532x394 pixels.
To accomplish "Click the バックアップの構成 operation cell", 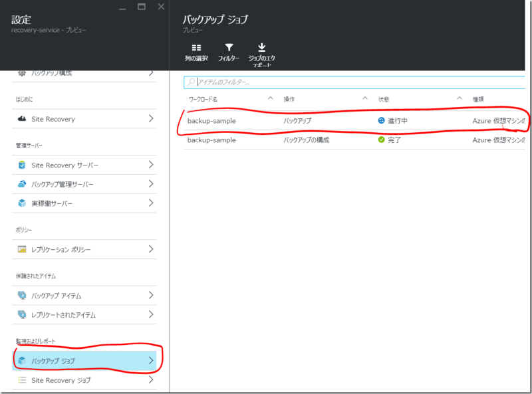I will tap(307, 140).
